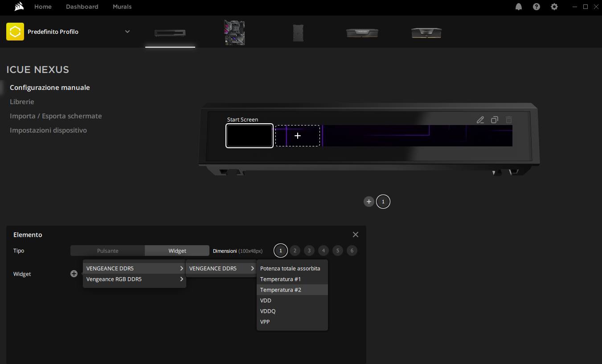This screenshot has height=364, width=602.
Task: Click the Predefinito Profilo name
Action: pyautogui.click(x=53, y=32)
